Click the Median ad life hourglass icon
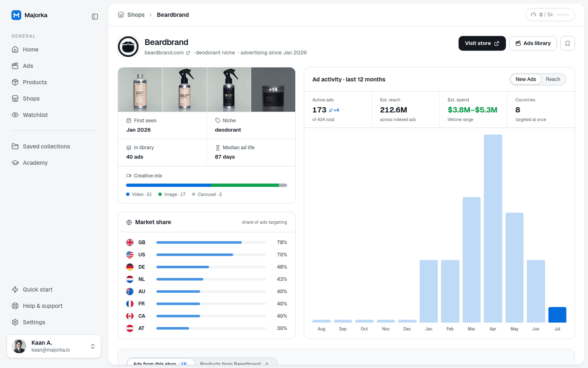The image size is (588, 368). 218,148
